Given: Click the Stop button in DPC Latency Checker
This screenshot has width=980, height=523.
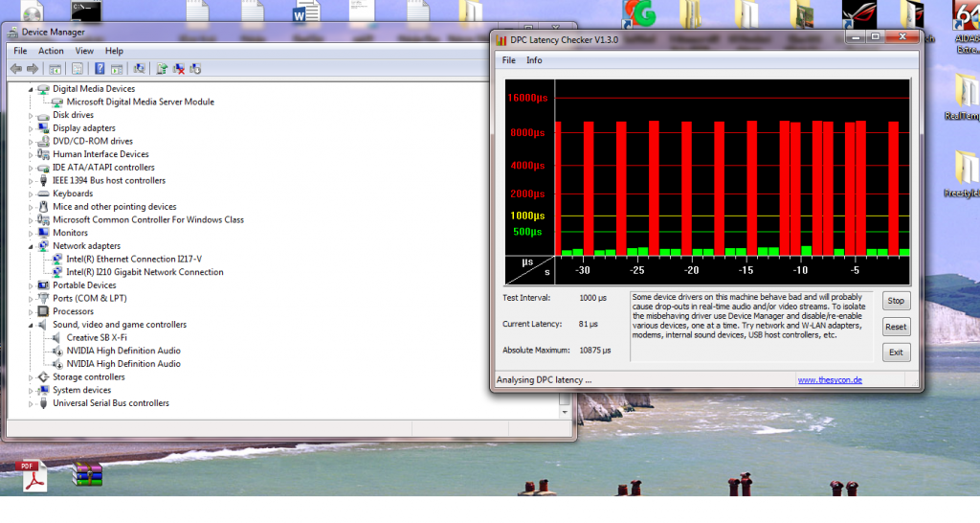Looking at the screenshot, I should pos(896,301).
